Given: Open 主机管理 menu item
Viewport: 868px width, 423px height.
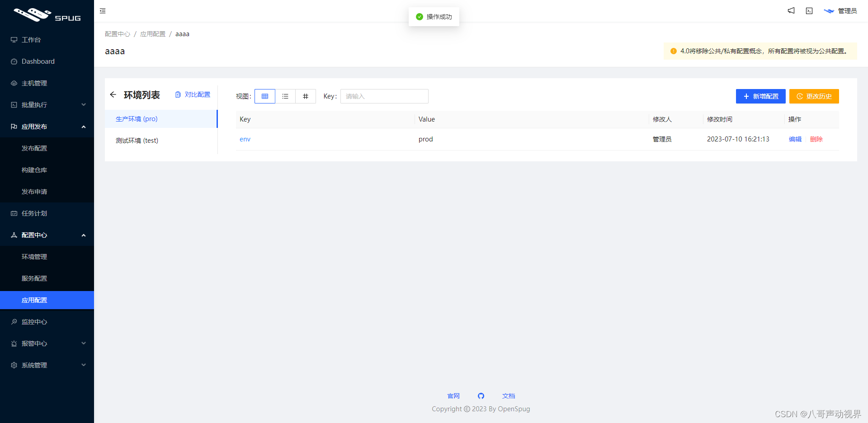Looking at the screenshot, I should [47, 83].
